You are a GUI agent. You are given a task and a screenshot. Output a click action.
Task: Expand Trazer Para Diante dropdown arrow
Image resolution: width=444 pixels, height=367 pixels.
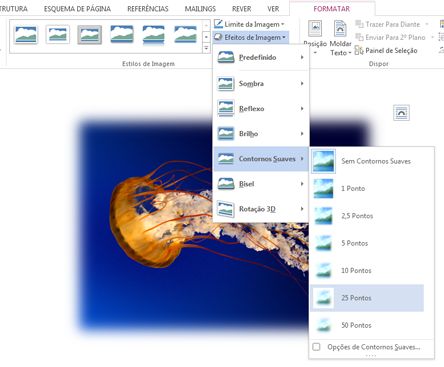coord(427,24)
